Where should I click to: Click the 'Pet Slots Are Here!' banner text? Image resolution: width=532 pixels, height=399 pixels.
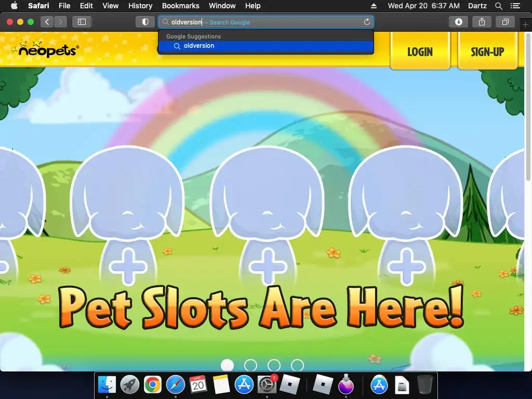(x=261, y=308)
